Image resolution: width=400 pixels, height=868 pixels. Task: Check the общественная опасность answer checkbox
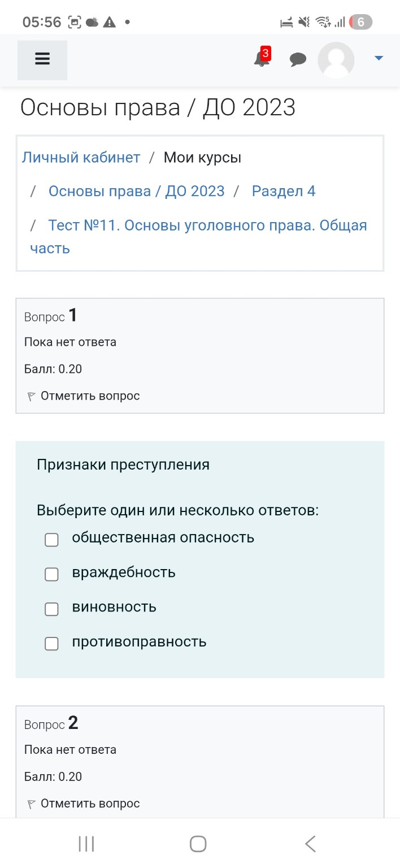point(51,540)
